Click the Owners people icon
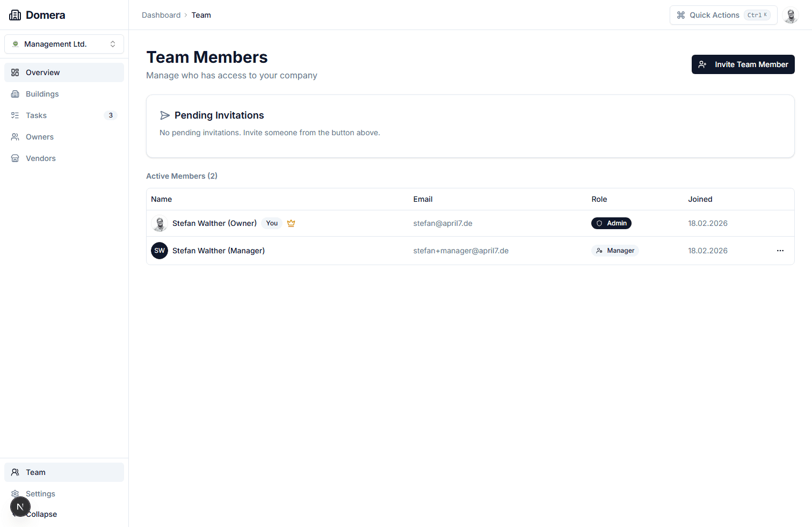Viewport: 812px width, 527px height. [x=15, y=136]
